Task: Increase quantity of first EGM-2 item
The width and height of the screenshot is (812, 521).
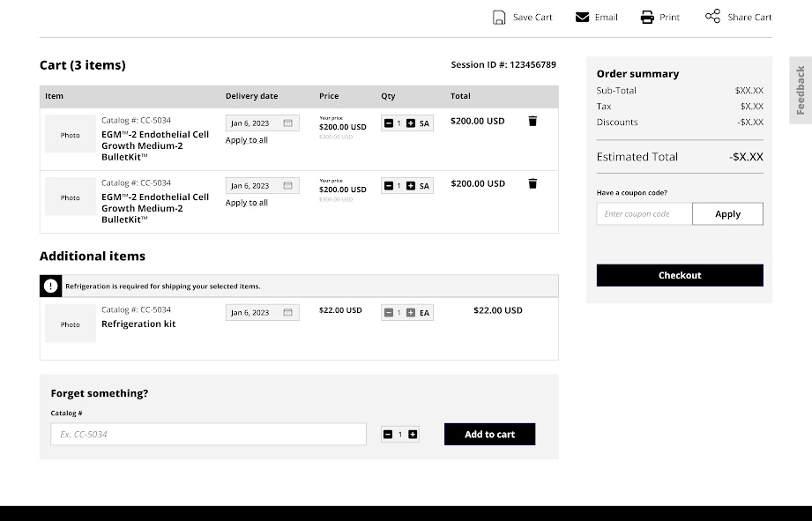Action: [x=411, y=123]
